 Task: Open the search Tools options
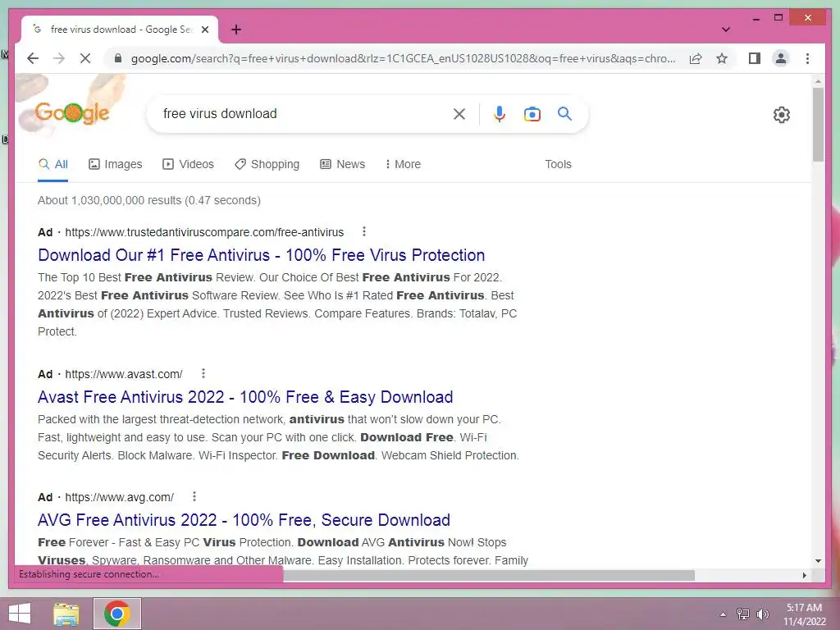click(558, 164)
